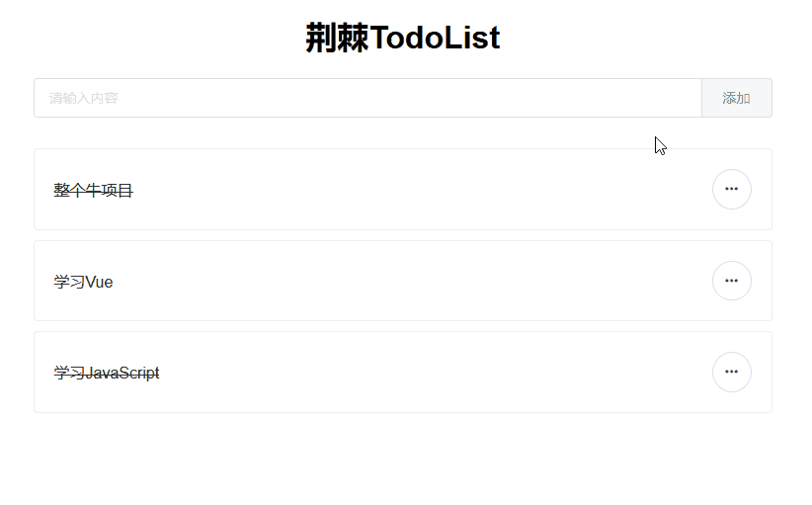Open more options for 整个牛项目
This screenshot has height=505, width=812.
pyautogui.click(x=731, y=189)
